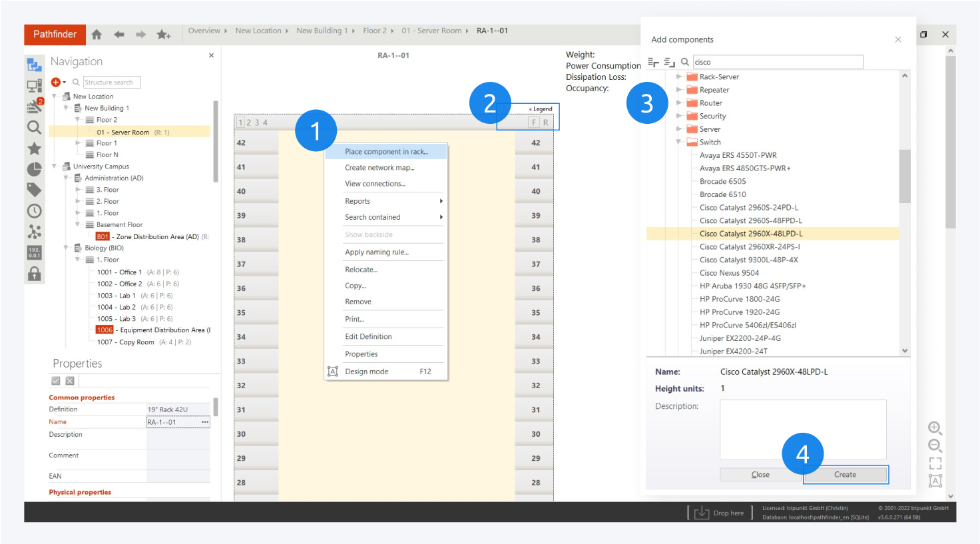
Task: Click the Pathfinder home icon
Action: 97,35
